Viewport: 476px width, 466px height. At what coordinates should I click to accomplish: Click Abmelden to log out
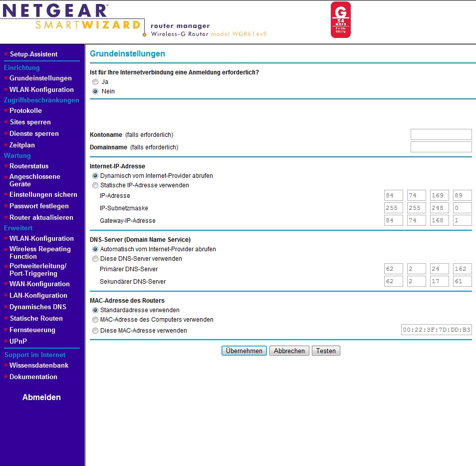[41, 397]
